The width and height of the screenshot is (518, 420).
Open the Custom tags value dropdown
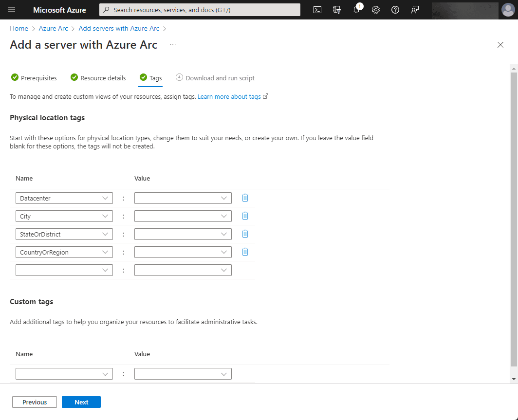click(183, 374)
